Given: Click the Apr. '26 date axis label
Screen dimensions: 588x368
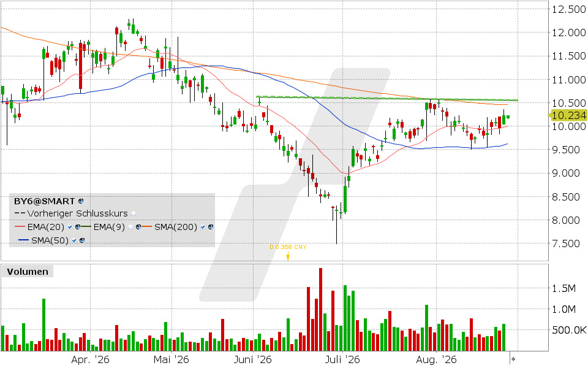Looking at the screenshot, I should [90, 359].
